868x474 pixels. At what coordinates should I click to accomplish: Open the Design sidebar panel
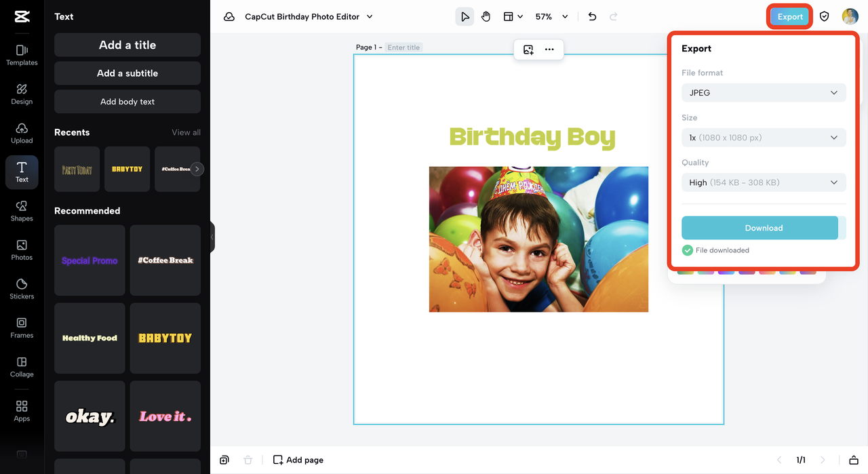pos(22,94)
